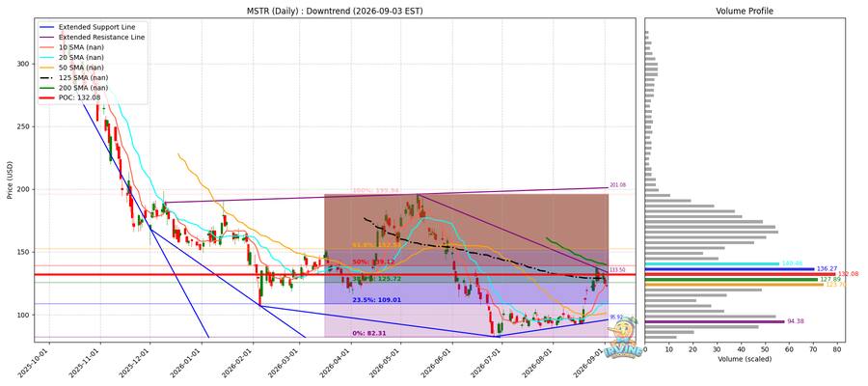Click the '0%: 82.31' Fibonacci label
The width and height of the screenshot is (868, 386).
click(371, 333)
